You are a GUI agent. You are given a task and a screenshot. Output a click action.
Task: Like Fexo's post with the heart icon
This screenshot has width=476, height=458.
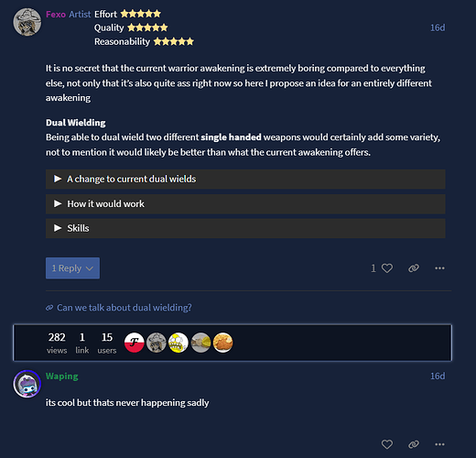386,268
